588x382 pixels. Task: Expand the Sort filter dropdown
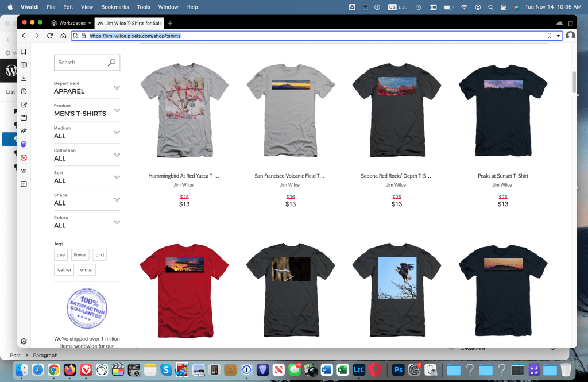117,178
